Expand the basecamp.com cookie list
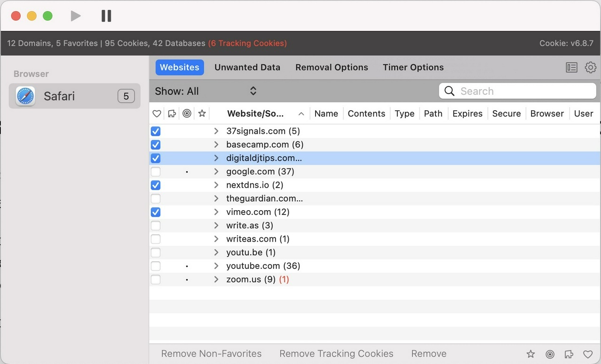Viewport: 601px width, 364px height. (x=216, y=144)
